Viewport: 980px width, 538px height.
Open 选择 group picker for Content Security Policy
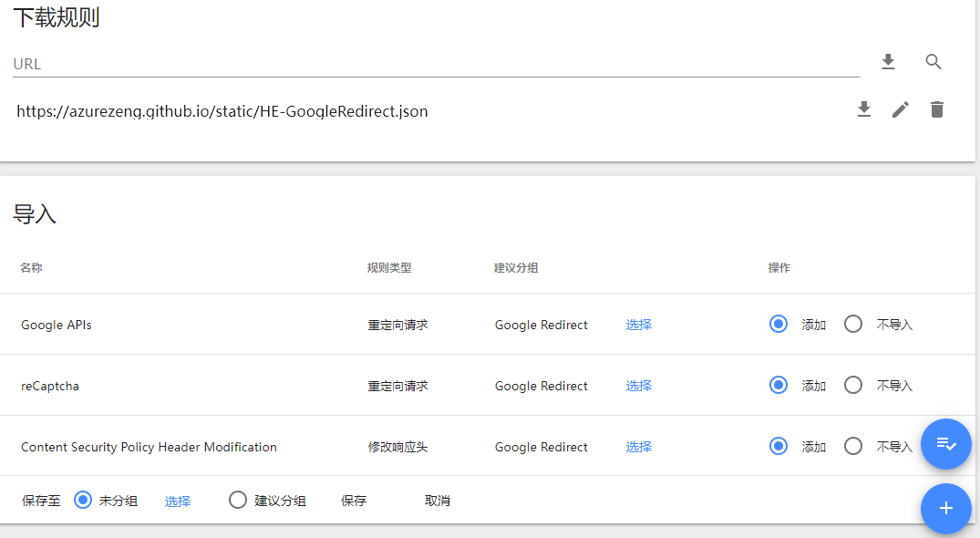coord(639,447)
